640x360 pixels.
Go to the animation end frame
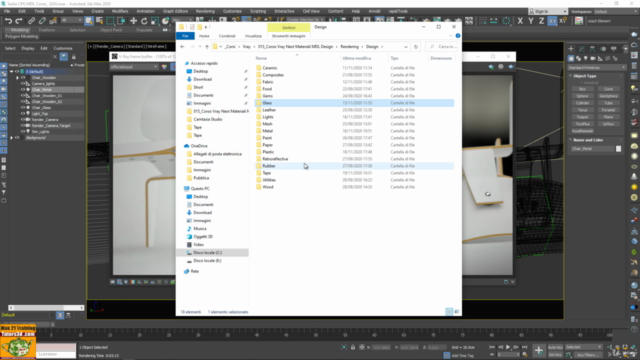click(524, 347)
